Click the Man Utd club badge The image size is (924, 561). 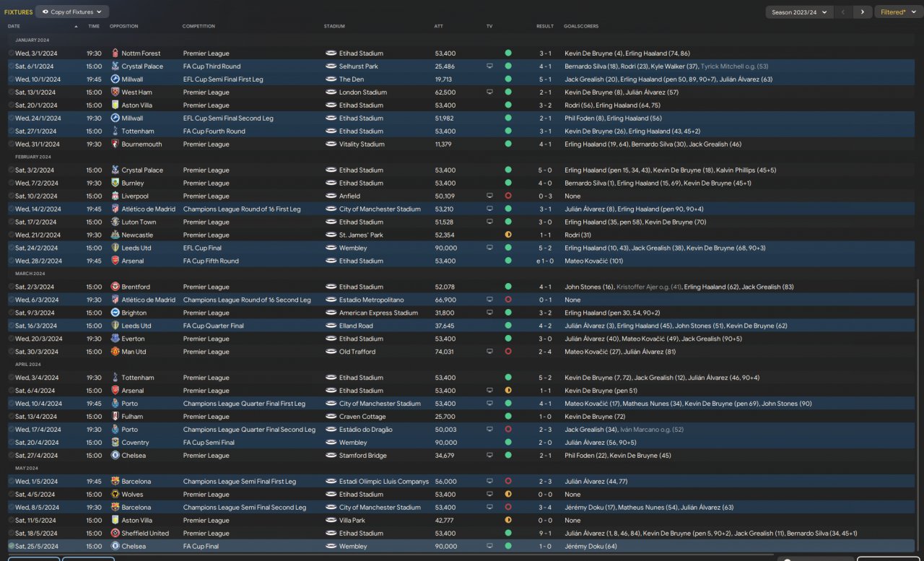tap(115, 352)
